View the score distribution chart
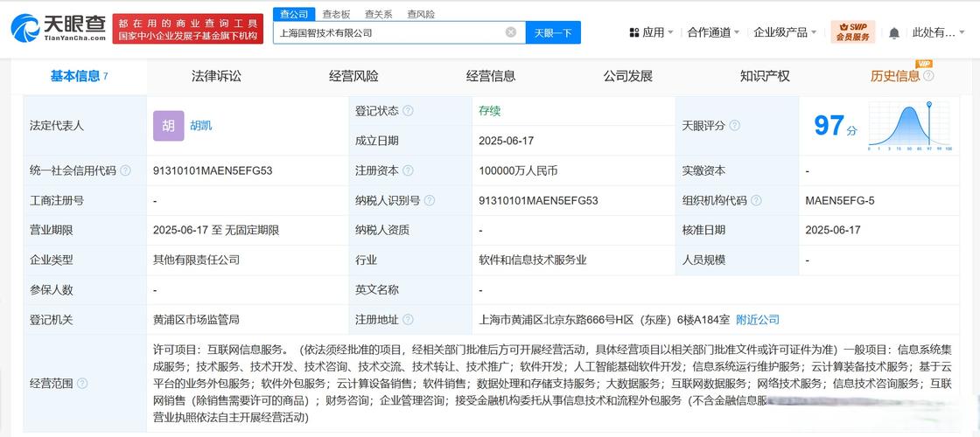980x437 pixels. click(x=910, y=126)
